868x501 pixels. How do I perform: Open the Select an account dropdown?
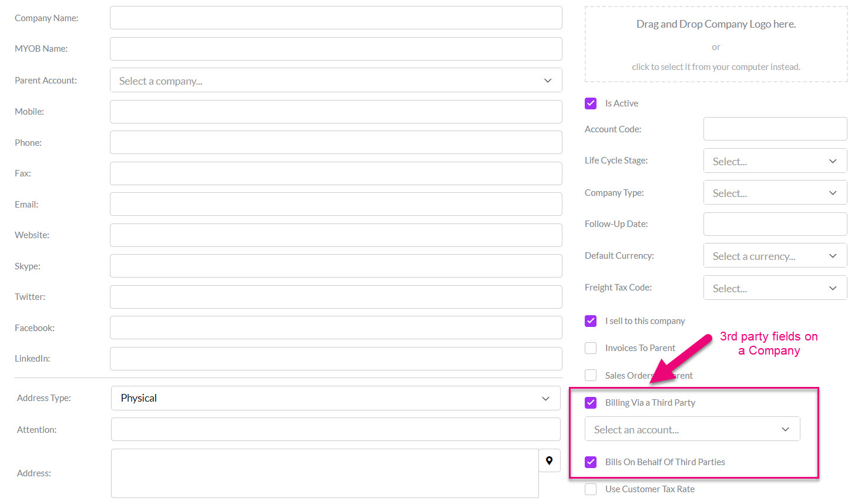click(x=692, y=429)
